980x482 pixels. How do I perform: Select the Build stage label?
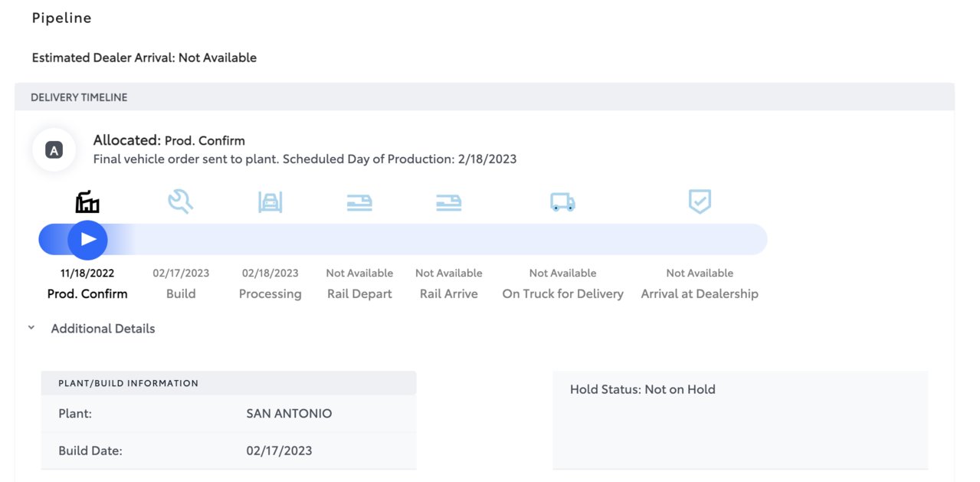pyautogui.click(x=181, y=293)
